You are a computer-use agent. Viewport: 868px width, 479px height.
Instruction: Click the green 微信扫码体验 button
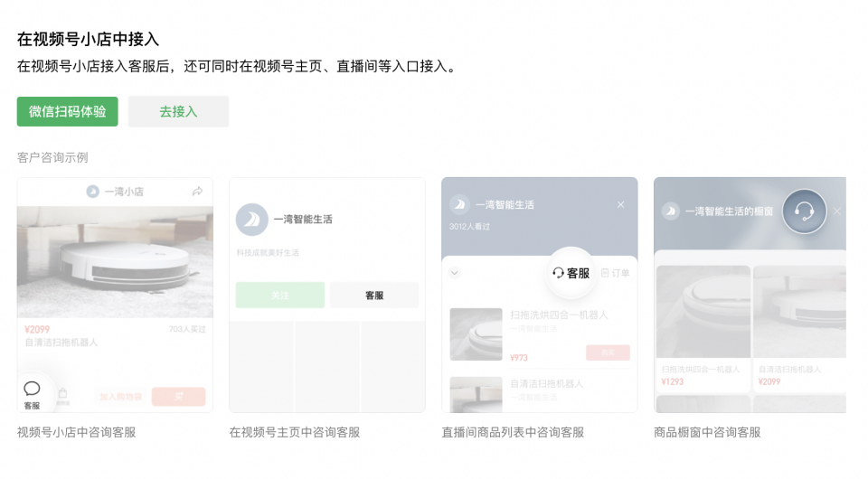coord(67,112)
